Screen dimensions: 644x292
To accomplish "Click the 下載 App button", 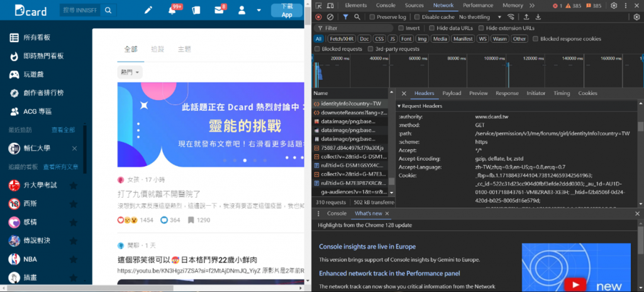I will tap(287, 10).
